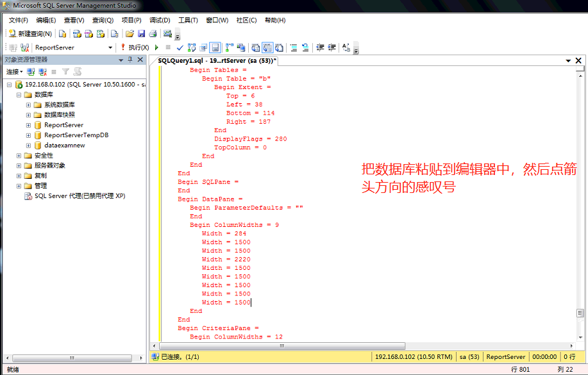Click Connect Object Explorer icon in explorer toolbar
The height and width of the screenshot is (375, 588).
click(x=31, y=72)
